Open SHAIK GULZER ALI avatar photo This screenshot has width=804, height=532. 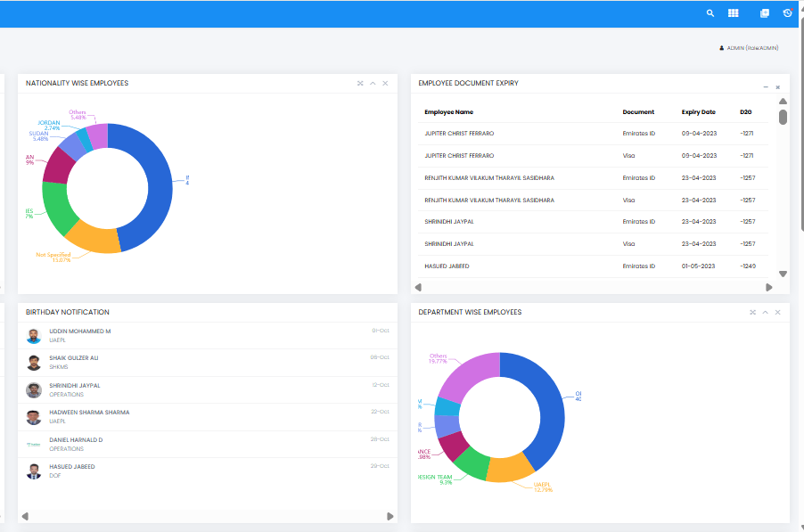coord(34,363)
